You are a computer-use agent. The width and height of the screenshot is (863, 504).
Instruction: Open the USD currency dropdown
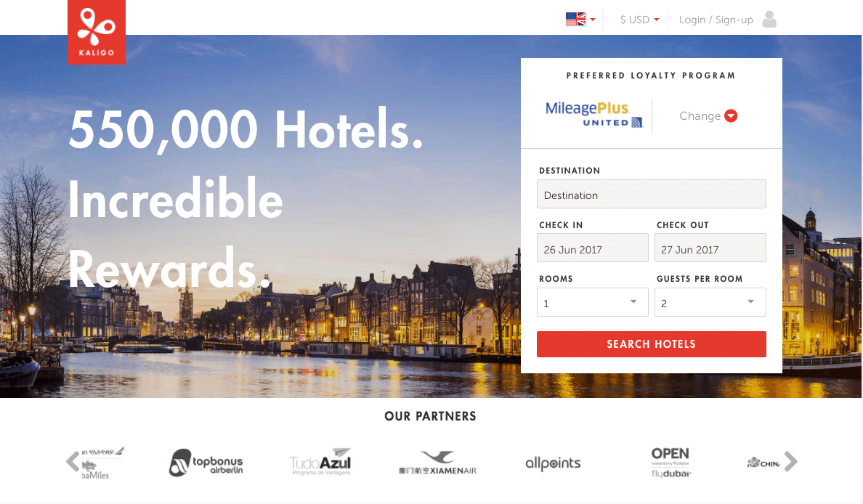(x=639, y=20)
